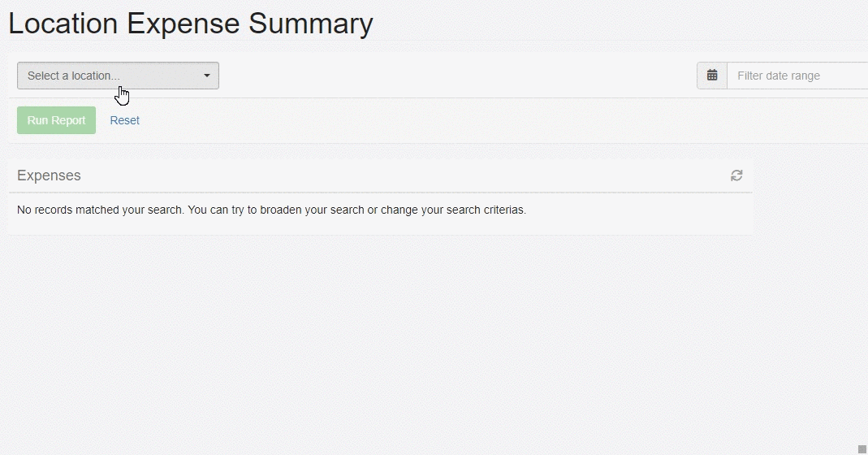Screen dimensions: 868x455
Task: Clear the filters using Reset
Action: click(x=124, y=120)
